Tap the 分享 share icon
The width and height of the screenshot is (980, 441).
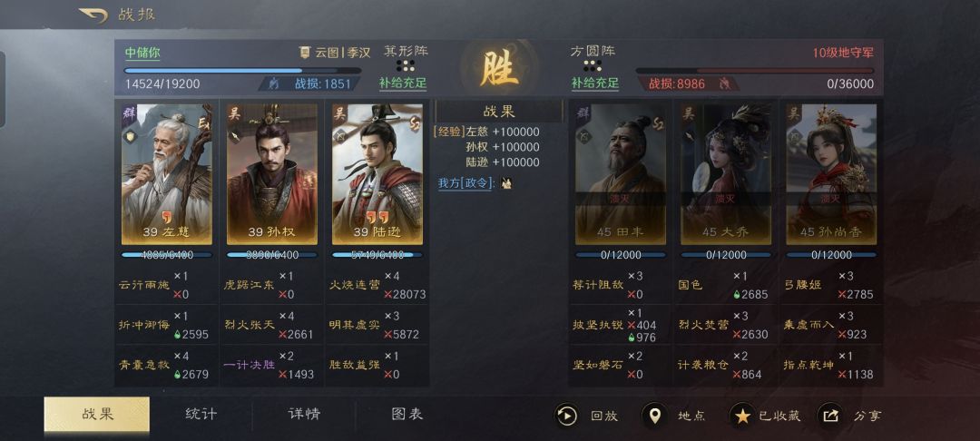[830, 416]
